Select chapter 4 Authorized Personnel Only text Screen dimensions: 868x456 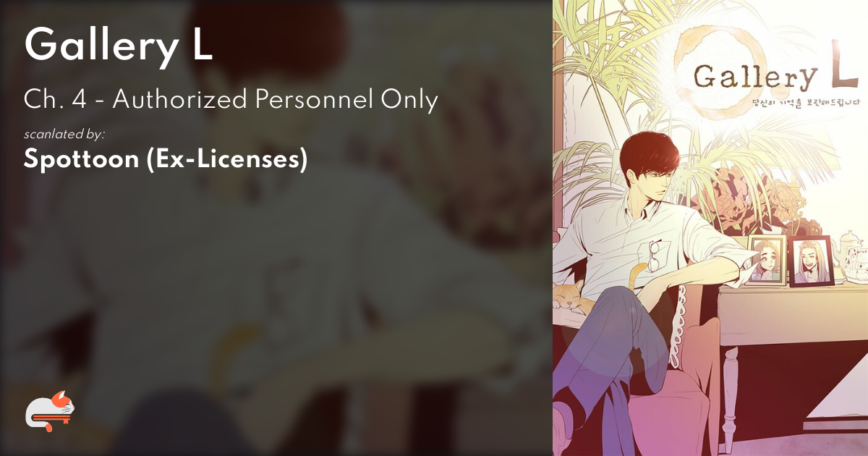tap(231, 100)
